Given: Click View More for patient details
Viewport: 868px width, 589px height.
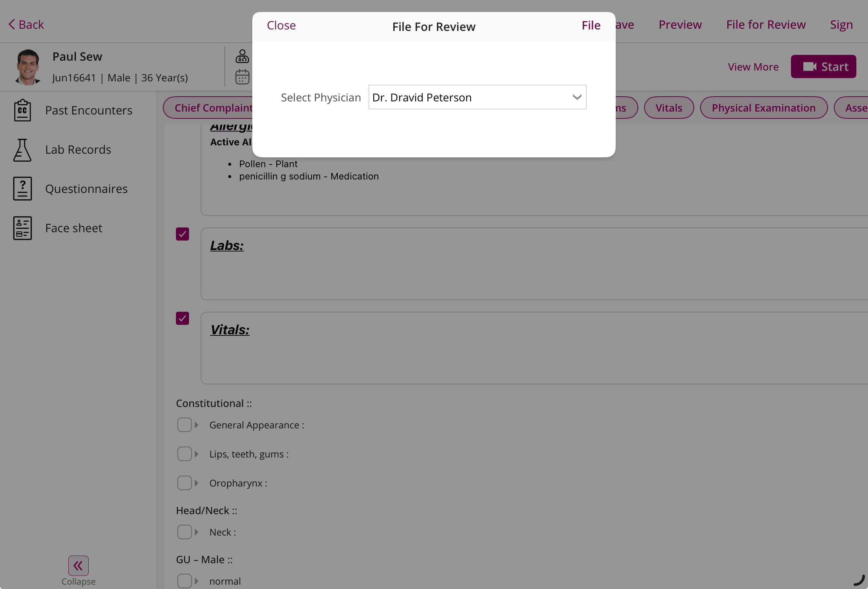Looking at the screenshot, I should pos(753,66).
